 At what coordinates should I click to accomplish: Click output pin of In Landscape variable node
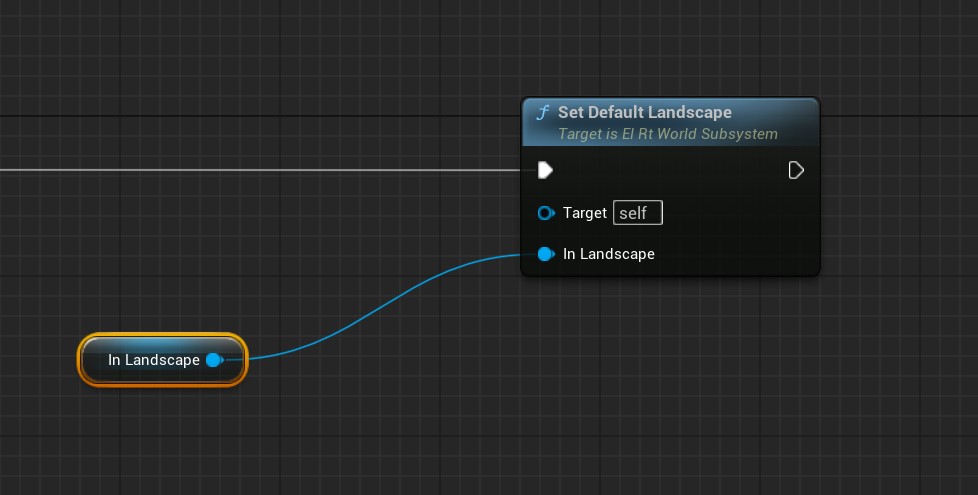pos(213,360)
